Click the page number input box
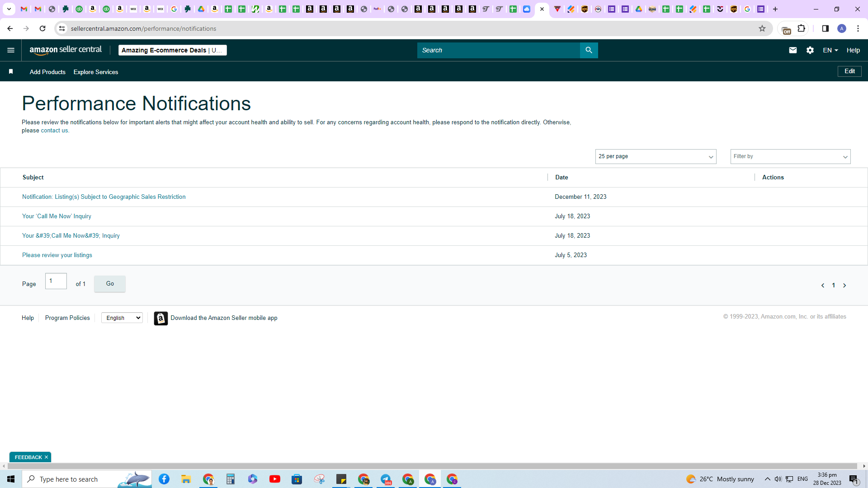The height and width of the screenshot is (488, 868). coord(56,281)
